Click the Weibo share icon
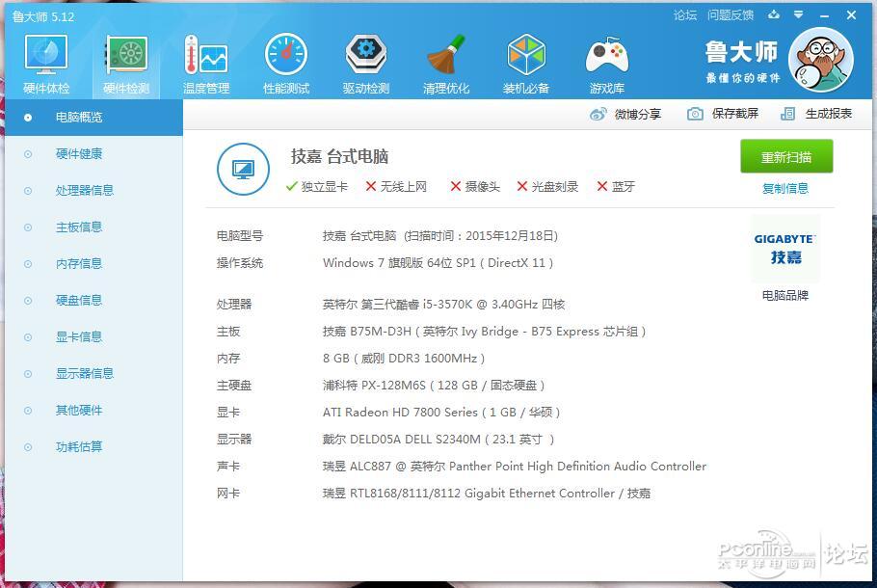This screenshot has height=588, width=877. click(598, 114)
